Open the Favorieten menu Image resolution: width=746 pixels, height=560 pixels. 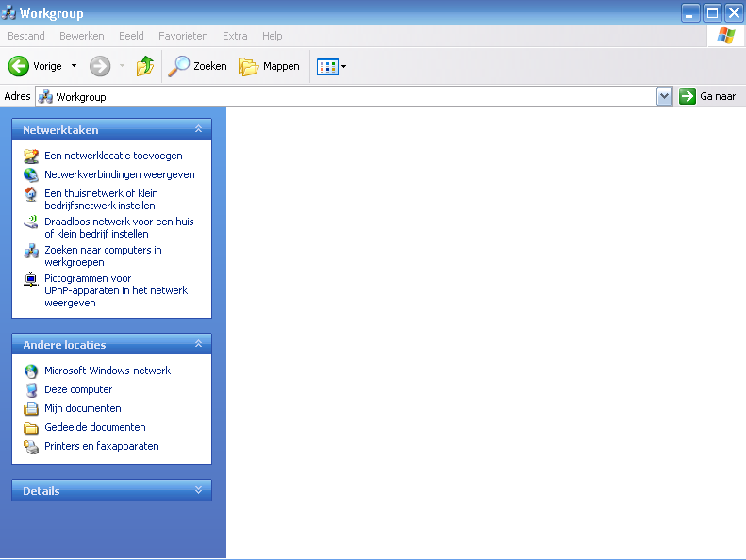pos(183,36)
